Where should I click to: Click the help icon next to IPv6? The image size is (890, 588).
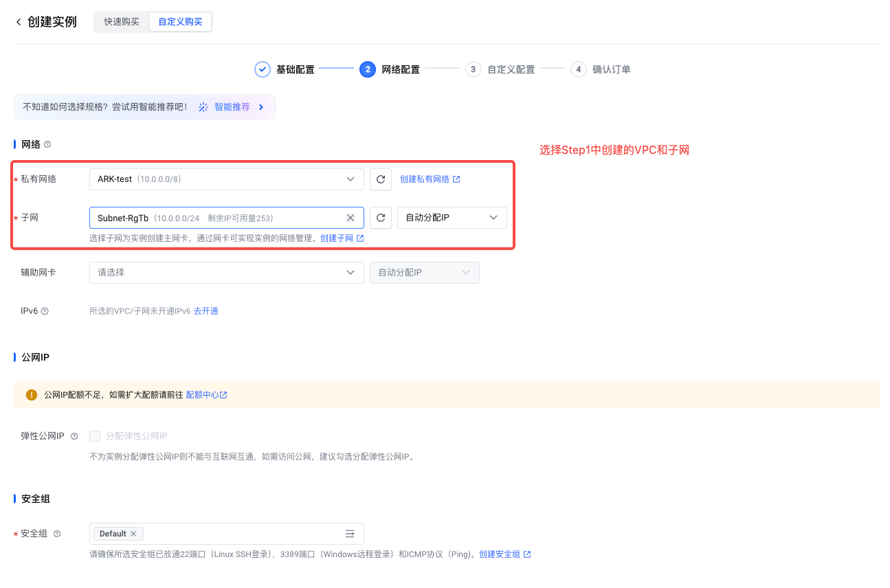tap(45, 311)
